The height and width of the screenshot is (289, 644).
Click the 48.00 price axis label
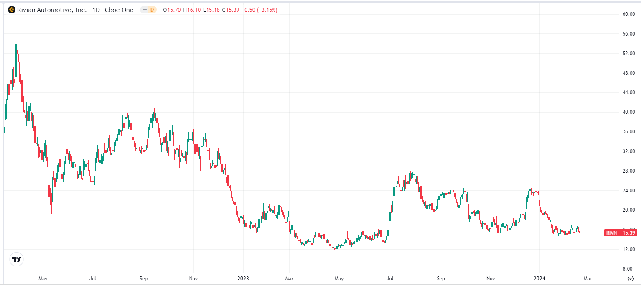pos(629,73)
